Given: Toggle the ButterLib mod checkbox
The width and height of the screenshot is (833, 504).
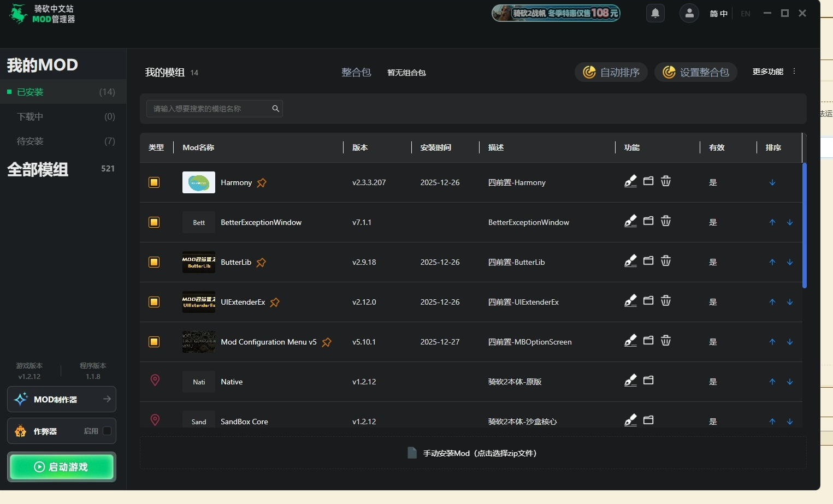Looking at the screenshot, I should tap(154, 262).
